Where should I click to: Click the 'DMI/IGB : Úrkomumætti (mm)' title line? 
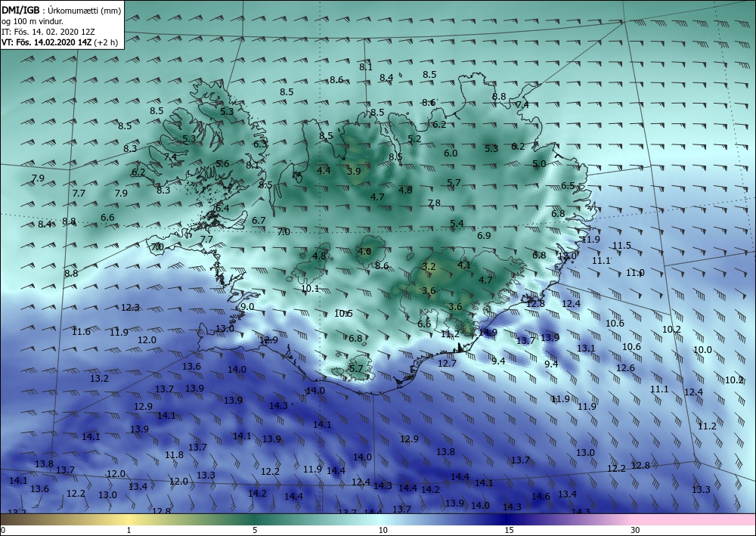[x=61, y=10]
